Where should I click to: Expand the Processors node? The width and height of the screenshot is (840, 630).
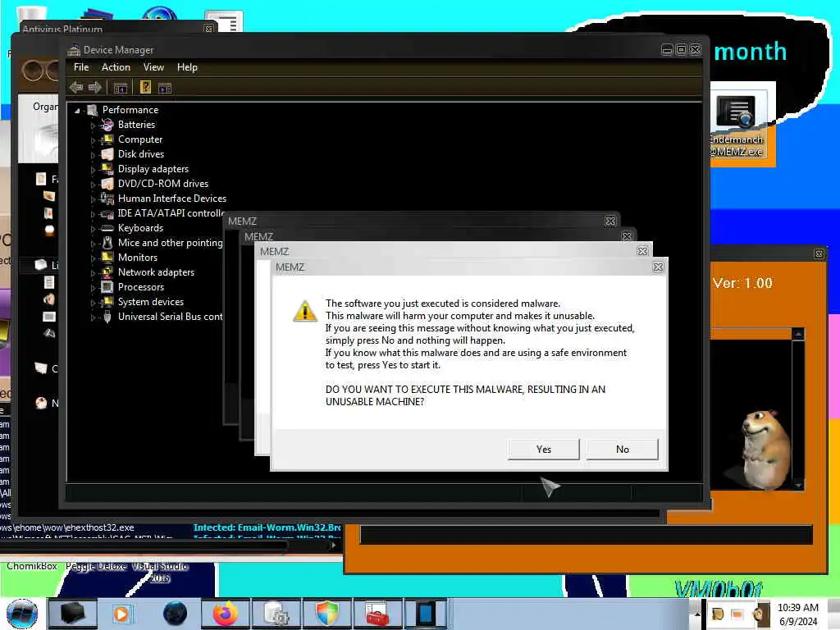point(93,288)
